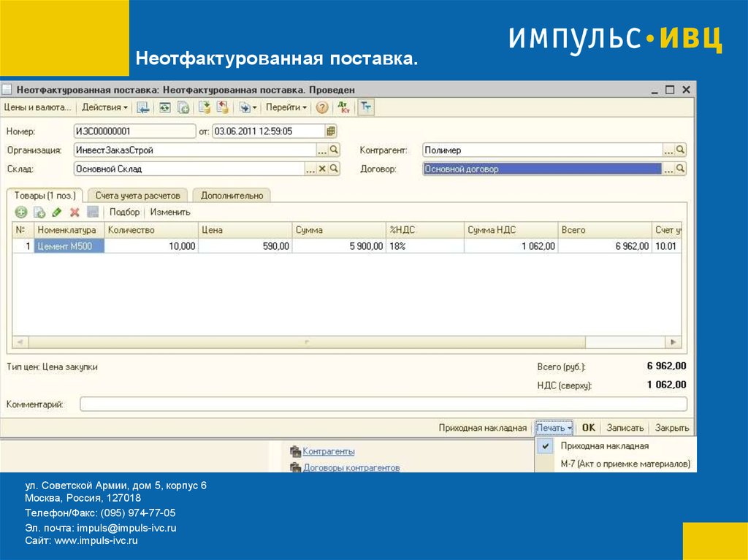Viewport: 748px width, 560px height.
Task: Open the Печать dropdown button
Action: [x=554, y=428]
